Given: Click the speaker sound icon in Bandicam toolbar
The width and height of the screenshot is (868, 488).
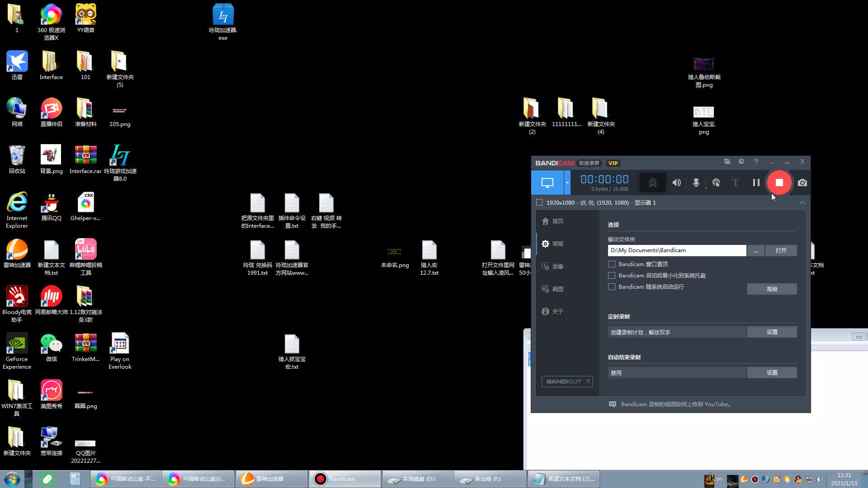Looking at the screenshot, I should click(x=677, y=183).
